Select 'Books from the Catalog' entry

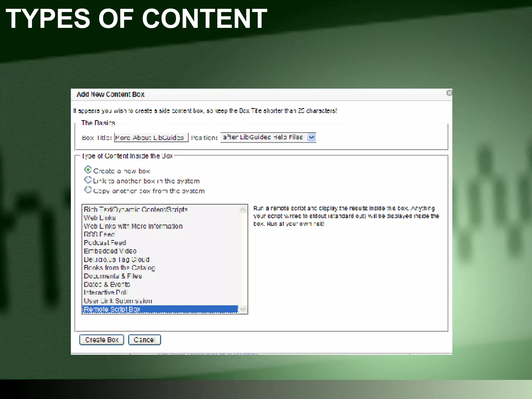[160, 268]
